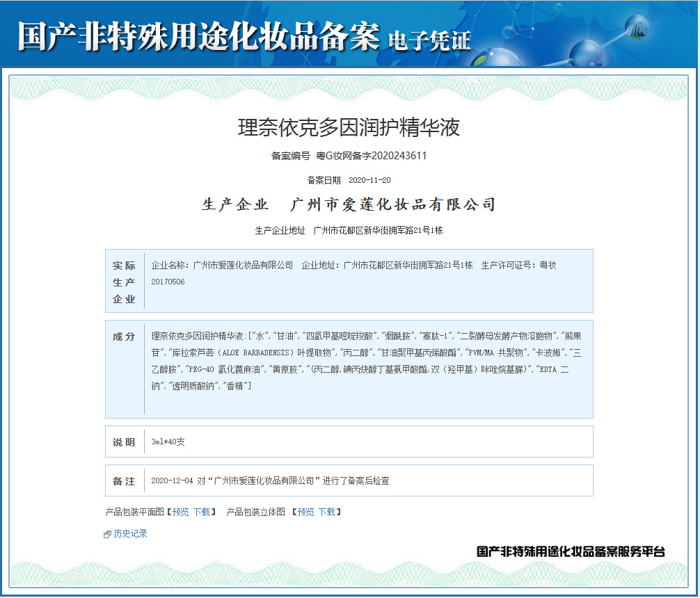Image resolution: width=700 pixels, height=598 pixels.
Task: Click the 产品包装平面图 label
Action: pos(135,512)
